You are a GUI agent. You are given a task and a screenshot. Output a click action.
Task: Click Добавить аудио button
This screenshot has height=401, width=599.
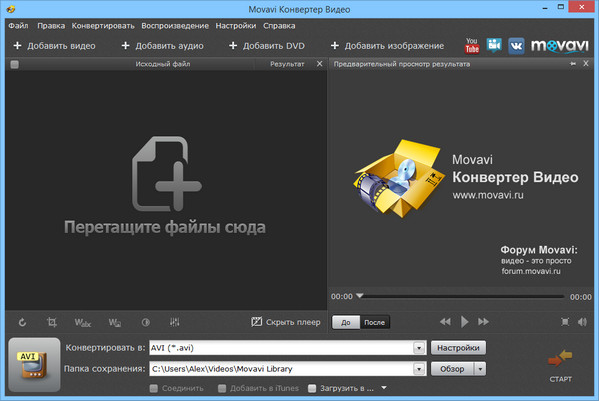pos(162,46)
